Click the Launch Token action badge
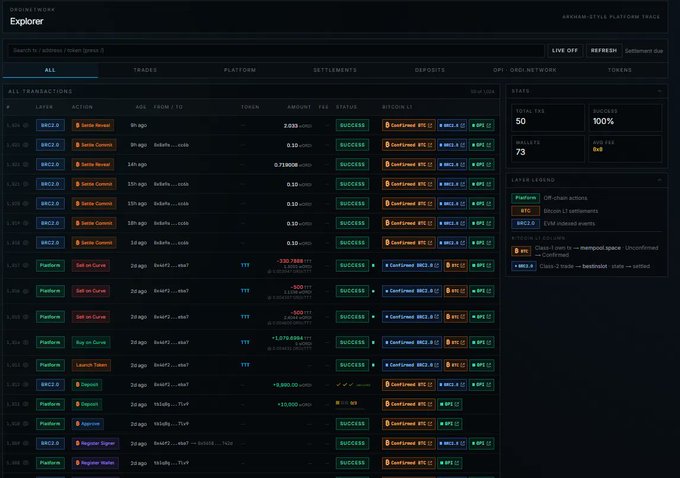680x478 pixels. (x=91, y=365)
